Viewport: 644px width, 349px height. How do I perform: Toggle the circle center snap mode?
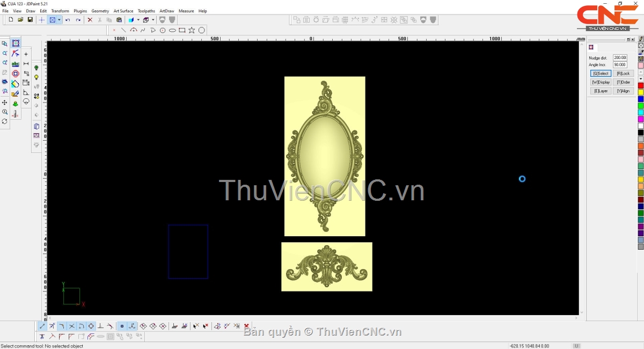tap(91, 326)
